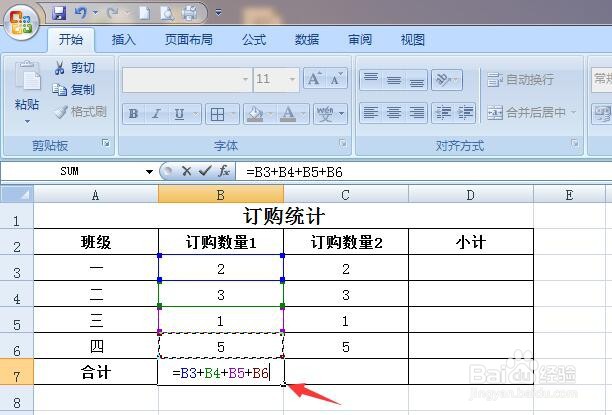
Task: Click 自动换行 wrap text
Action: 520,80
